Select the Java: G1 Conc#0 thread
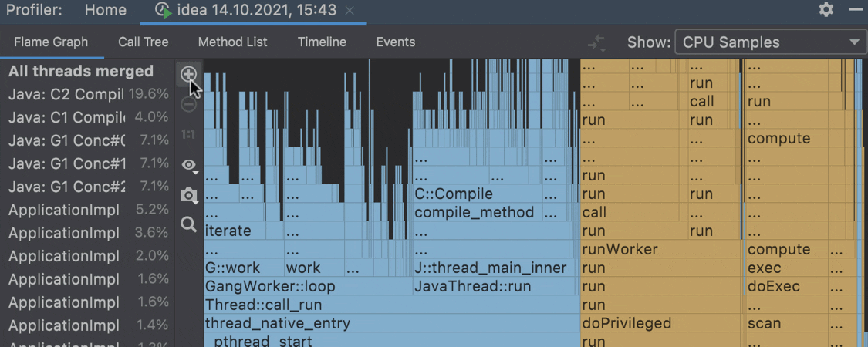This screenshot has height=347, width=868. pos(87,140)
